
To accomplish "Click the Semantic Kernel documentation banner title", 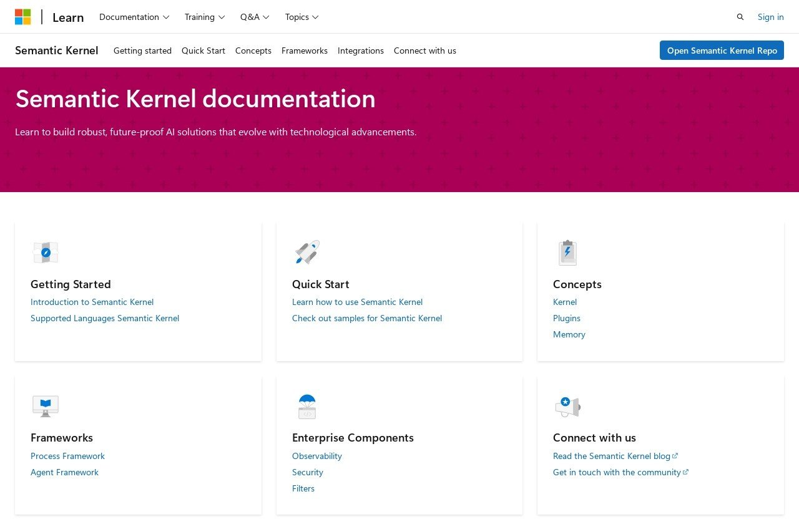I will (x=195, y=99).
